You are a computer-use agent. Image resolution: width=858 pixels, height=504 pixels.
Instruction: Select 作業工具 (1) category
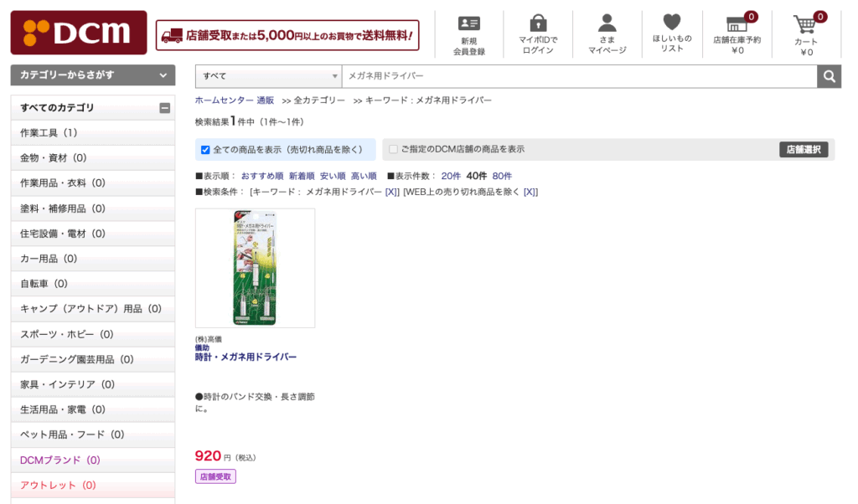[x=93, y=133]
